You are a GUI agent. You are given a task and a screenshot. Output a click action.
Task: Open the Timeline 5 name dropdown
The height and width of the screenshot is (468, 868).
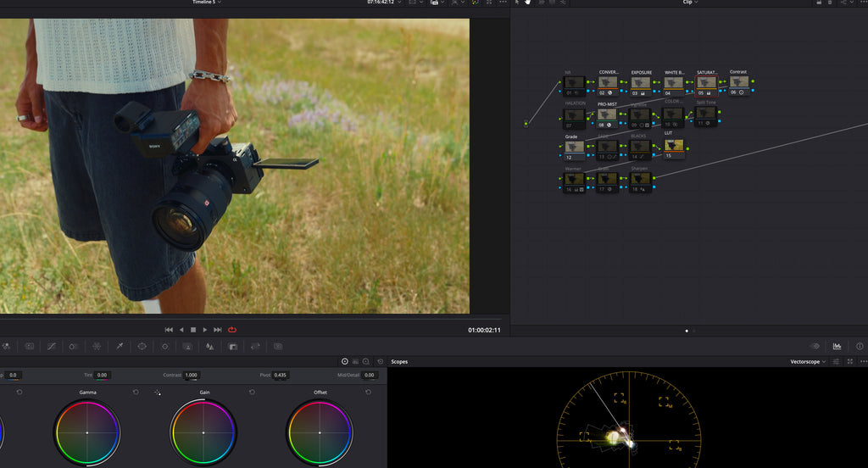pos(207,3)
